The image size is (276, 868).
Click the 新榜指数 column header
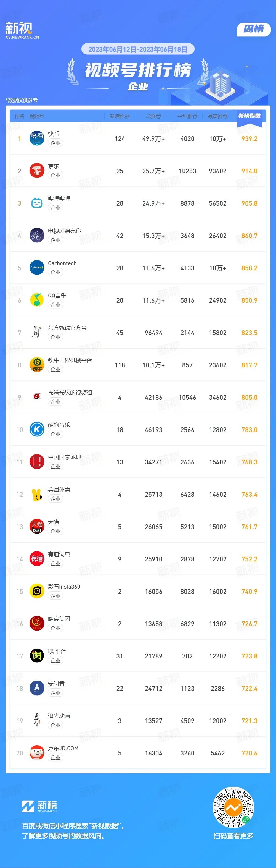click(x=250, y=116)
